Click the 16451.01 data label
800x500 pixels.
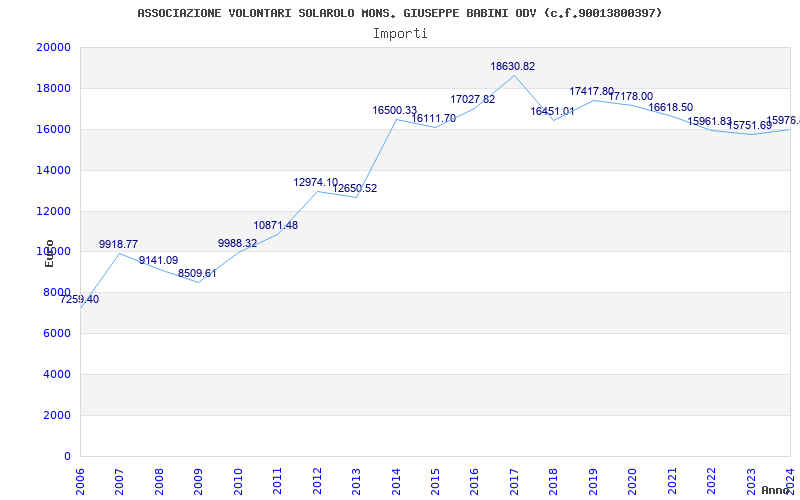coord(553,111)
